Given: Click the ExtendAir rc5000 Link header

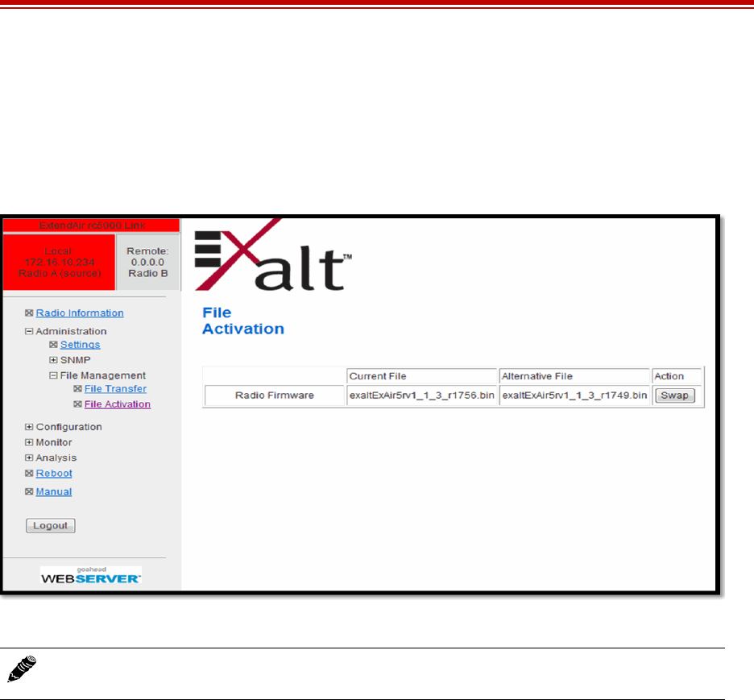Looking at the screenshot, I should pos(91,226).
